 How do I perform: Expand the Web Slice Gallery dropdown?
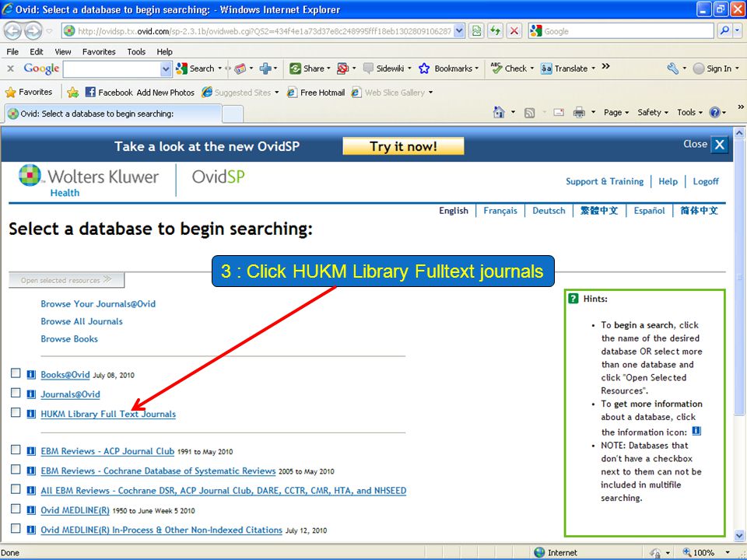pos(430,93)
